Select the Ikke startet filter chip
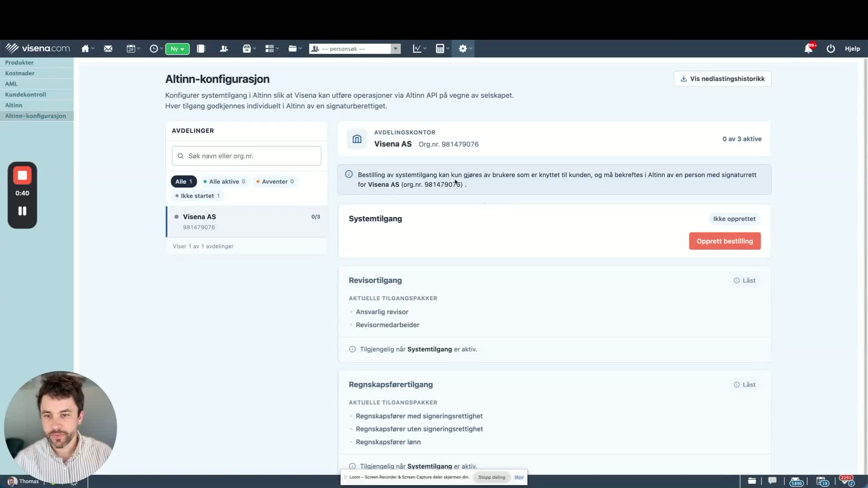 tap(198, 196)
